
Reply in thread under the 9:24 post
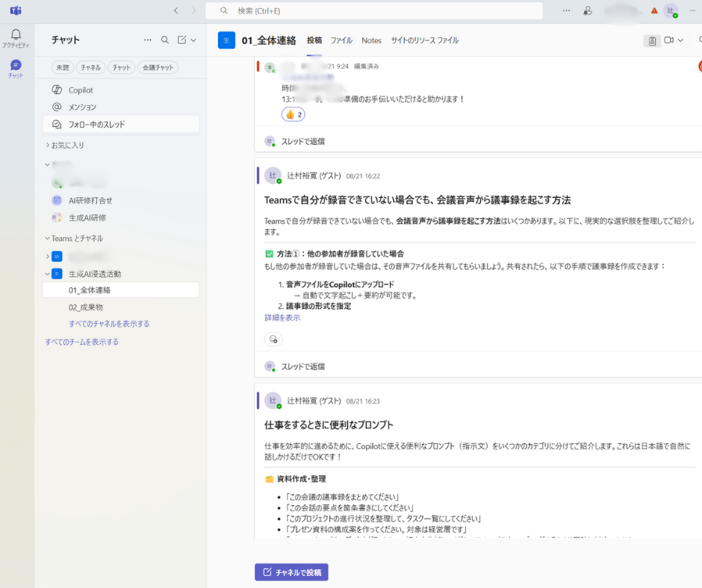[302, 142]
